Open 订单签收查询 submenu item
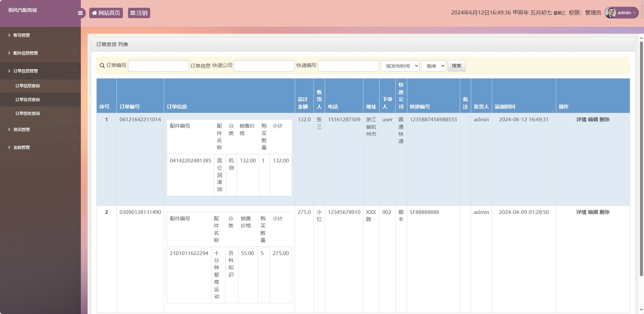 28,114
